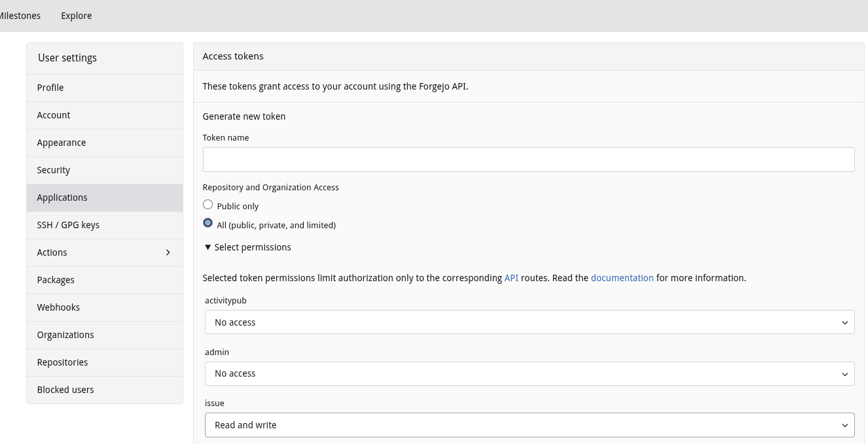
Task: Select the Applications settings entry
Action: tap(62, 197)
